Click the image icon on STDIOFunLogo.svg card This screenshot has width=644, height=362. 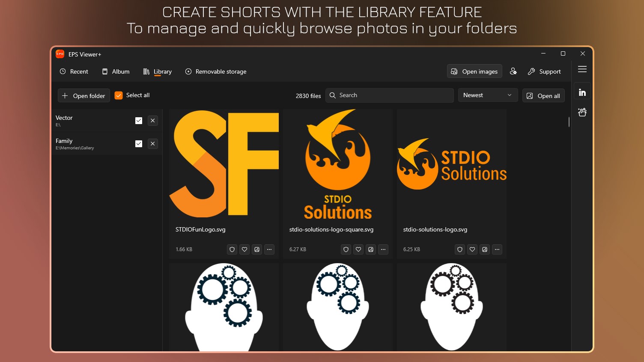[x=257, y=249]
